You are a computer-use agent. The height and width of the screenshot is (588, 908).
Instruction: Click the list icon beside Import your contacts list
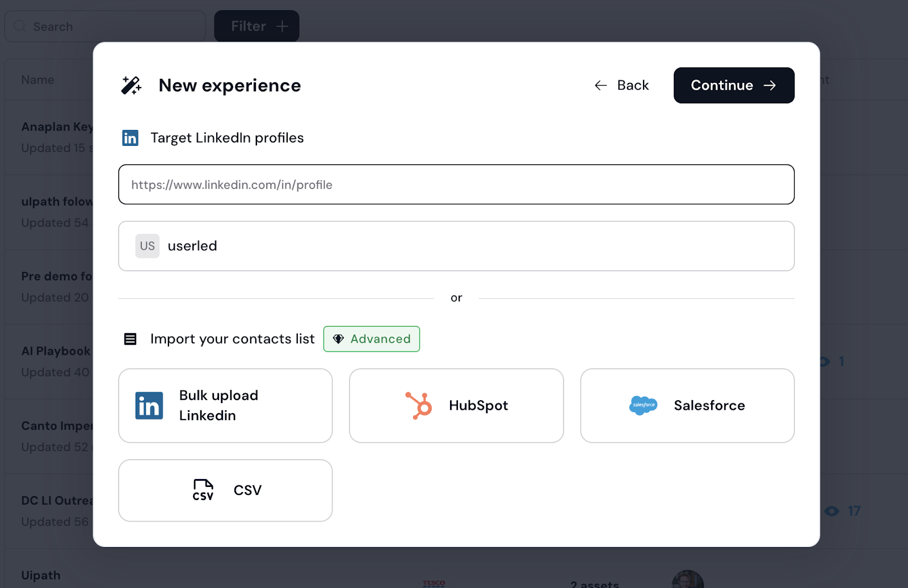[130, 339]
